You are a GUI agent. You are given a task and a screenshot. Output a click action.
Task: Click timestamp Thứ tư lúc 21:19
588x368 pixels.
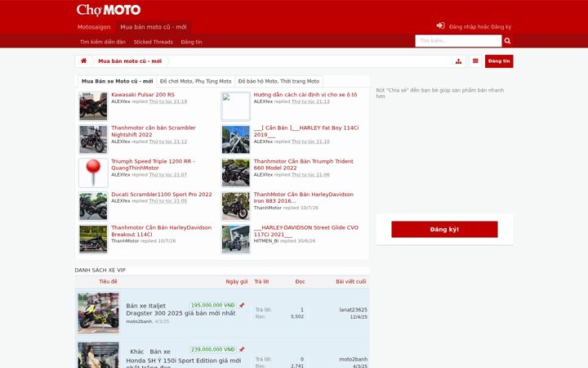pyautogui.click(x=168, y=101)
